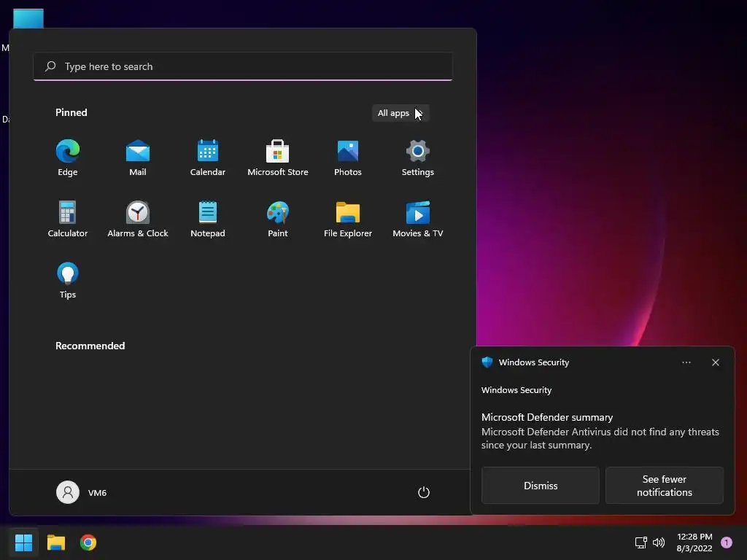This screenshot has width=747, height=560.
Task: Open the notification count badge
Action: [726, 542]
